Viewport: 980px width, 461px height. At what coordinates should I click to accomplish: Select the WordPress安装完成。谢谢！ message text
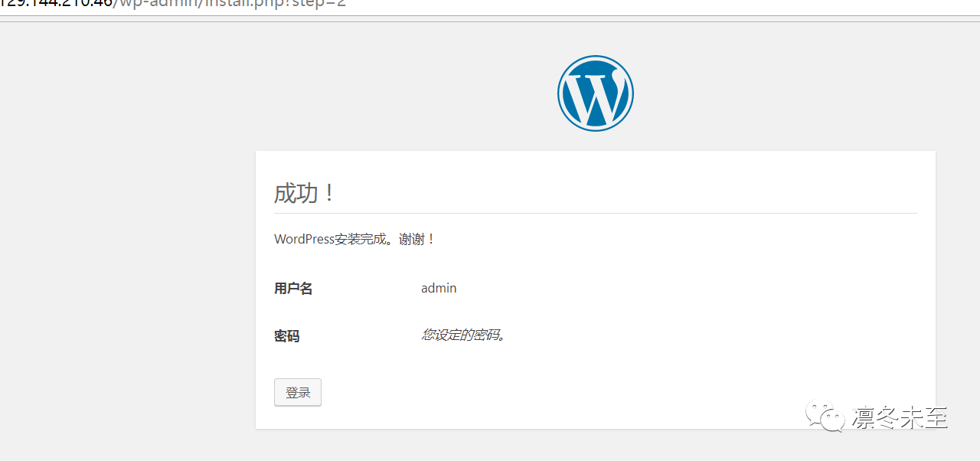(355, 239)
